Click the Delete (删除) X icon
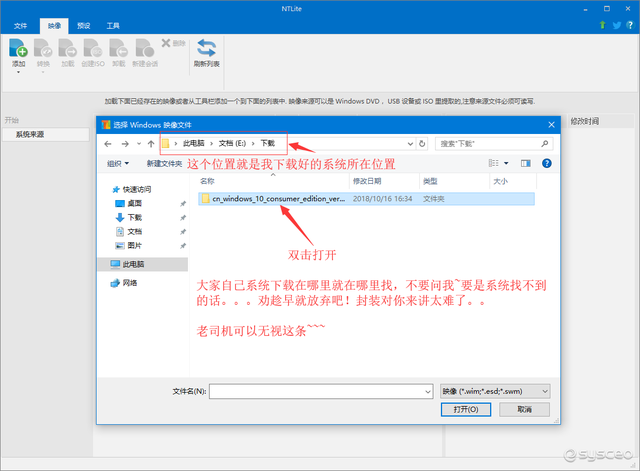The image size is (640, 471). (166, 43)
